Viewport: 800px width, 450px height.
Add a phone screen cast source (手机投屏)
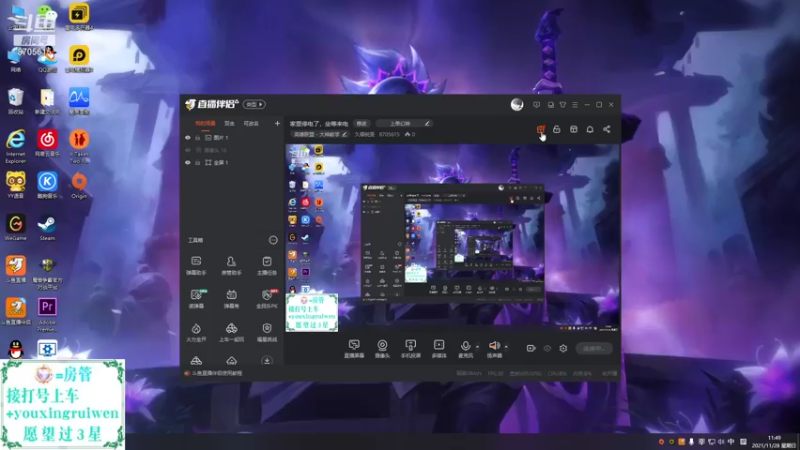pyautogui.click(x=410, y=349)
